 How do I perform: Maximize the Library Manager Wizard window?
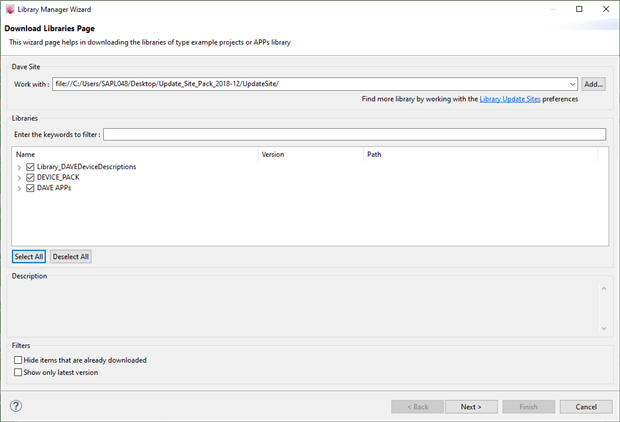pyautogui.click(x=579, y=9)
